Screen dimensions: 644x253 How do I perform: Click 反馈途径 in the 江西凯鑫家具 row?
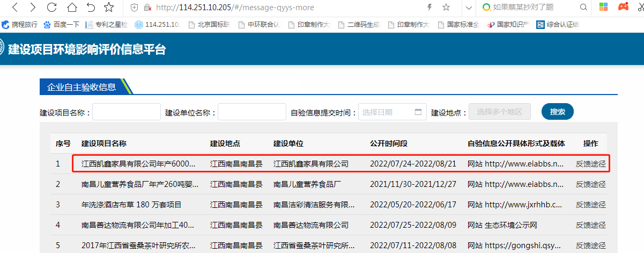click(591, 164)
